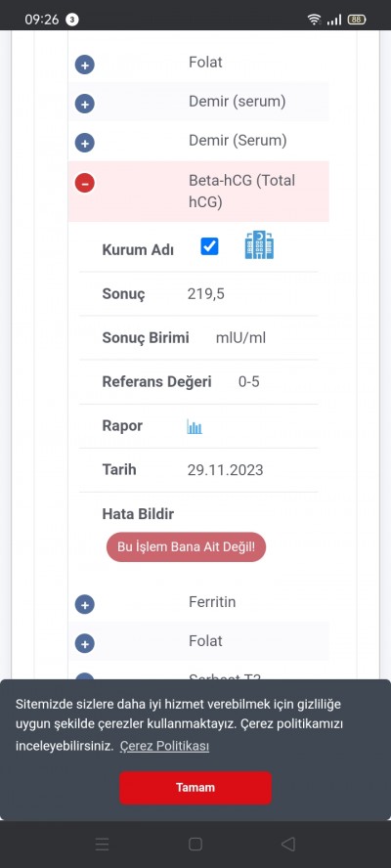Image resolution: width=391 pixels, height=868 pixels.
Task: Select the Beta-hCG (Total hCG) row title
Action: (242, 192)
